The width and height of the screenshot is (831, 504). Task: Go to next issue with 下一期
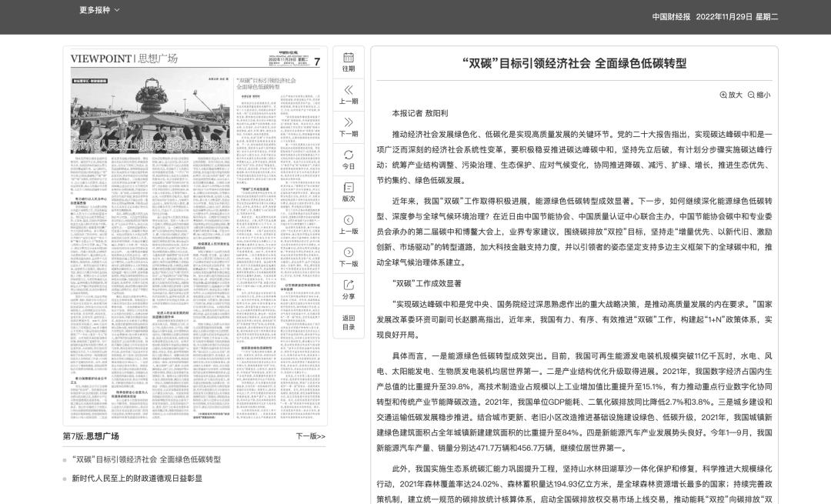point(349,127)
